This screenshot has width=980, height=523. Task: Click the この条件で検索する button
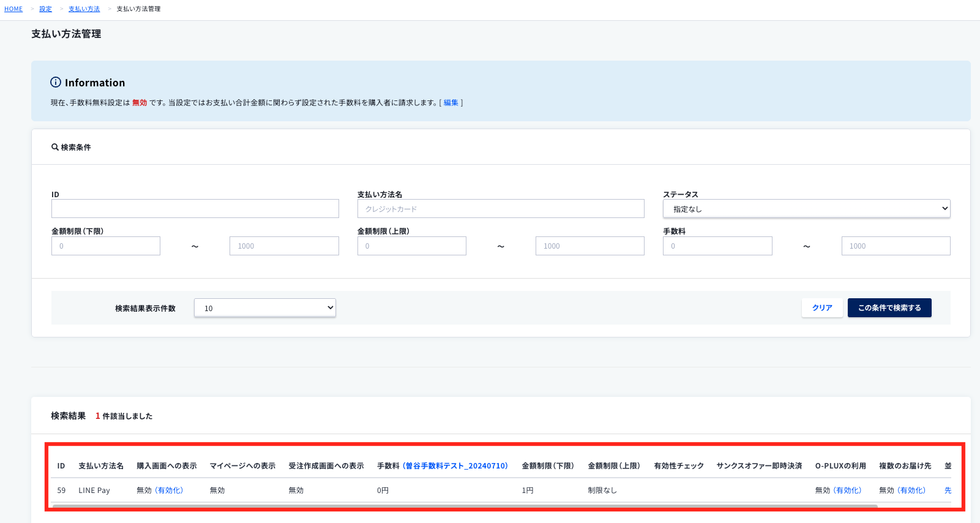click(x=889, y=308)
